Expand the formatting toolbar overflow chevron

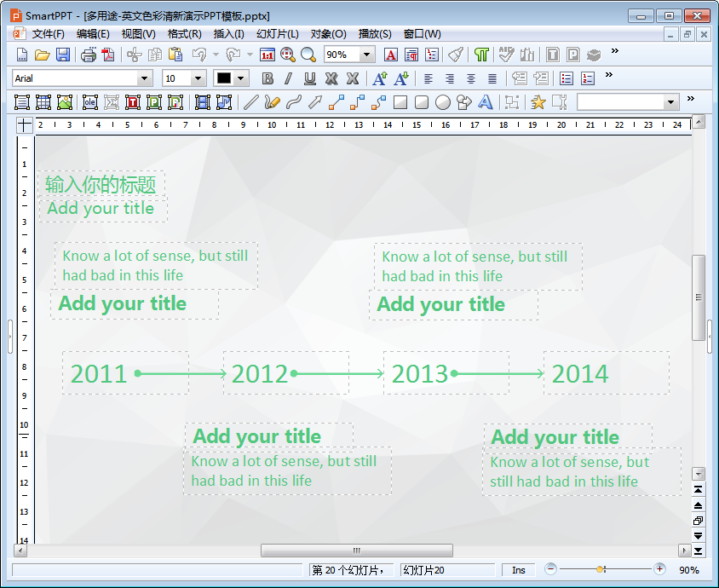[609, 75]
